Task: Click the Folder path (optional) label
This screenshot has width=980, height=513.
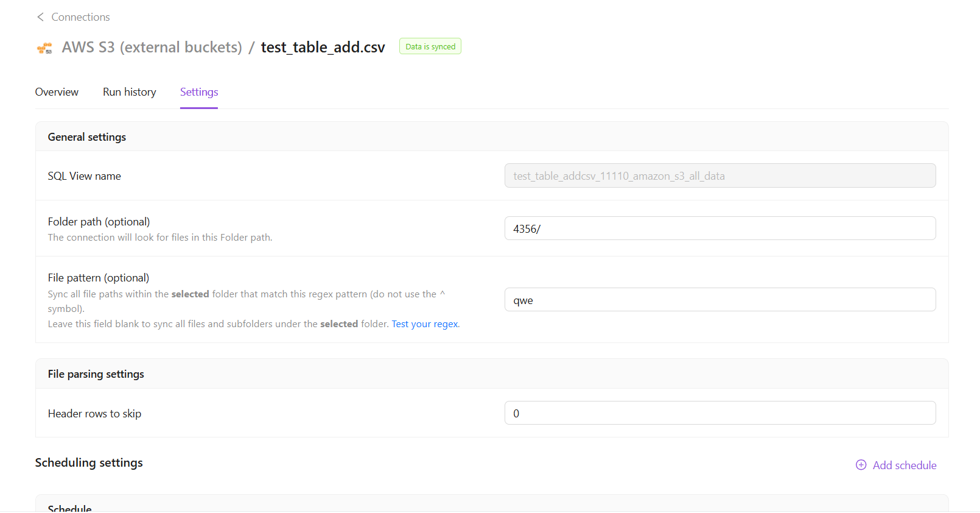Action: pyautogui.click(x=99, y=222)
